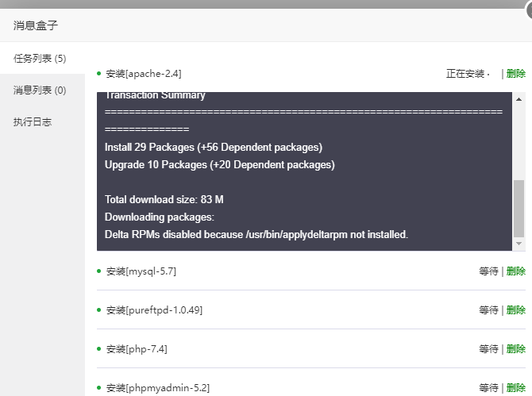Delete the pureftpd-1.0.49 install task

tap(515, 310)
